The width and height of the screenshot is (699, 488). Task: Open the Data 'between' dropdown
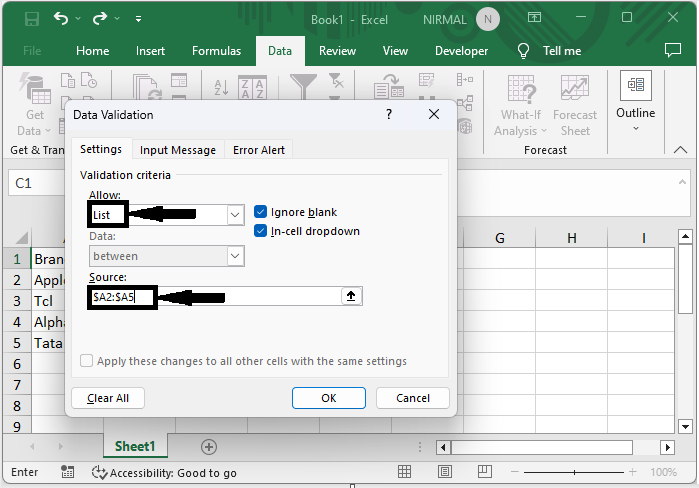click(x=235, y=256)
